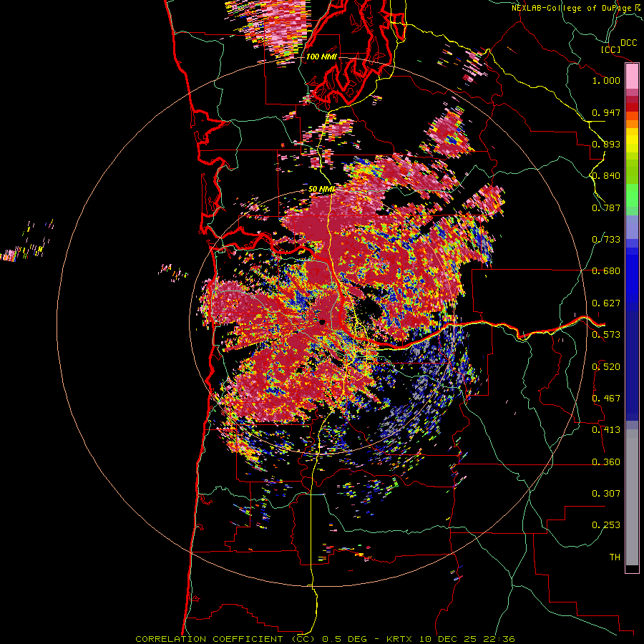Select the gray segment of the color bar
644x644 pixels.
(632, 499)
